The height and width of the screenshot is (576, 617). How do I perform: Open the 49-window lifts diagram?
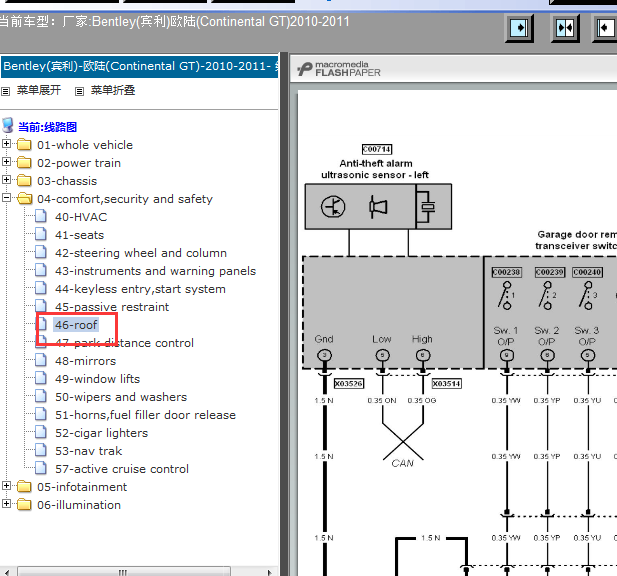point(98,379)
